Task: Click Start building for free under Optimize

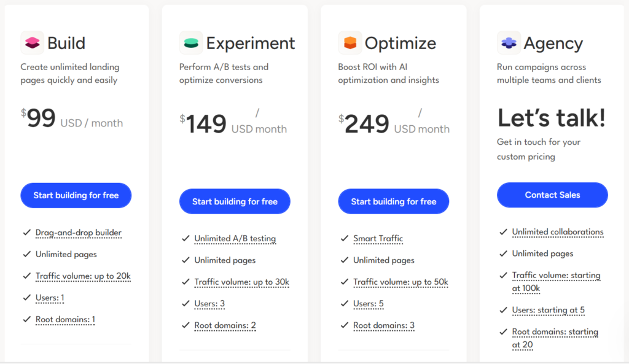Action: point(393,201)
